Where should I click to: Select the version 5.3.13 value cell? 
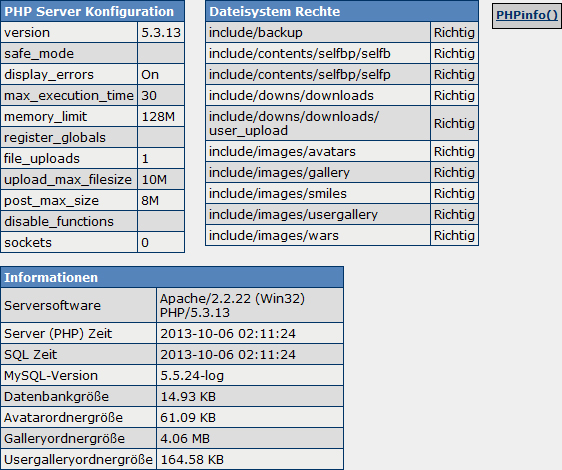[161, 33]
